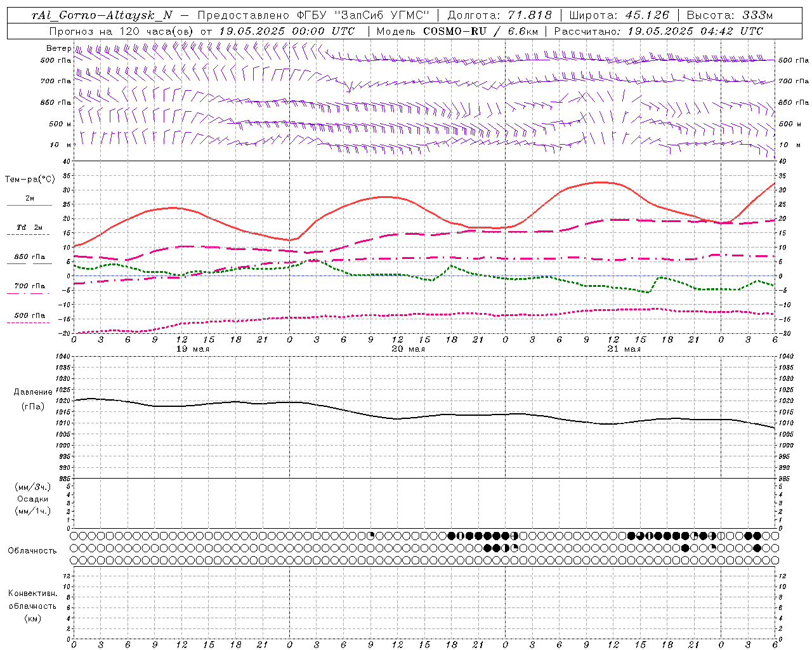Click the Ветер section label

58,48
